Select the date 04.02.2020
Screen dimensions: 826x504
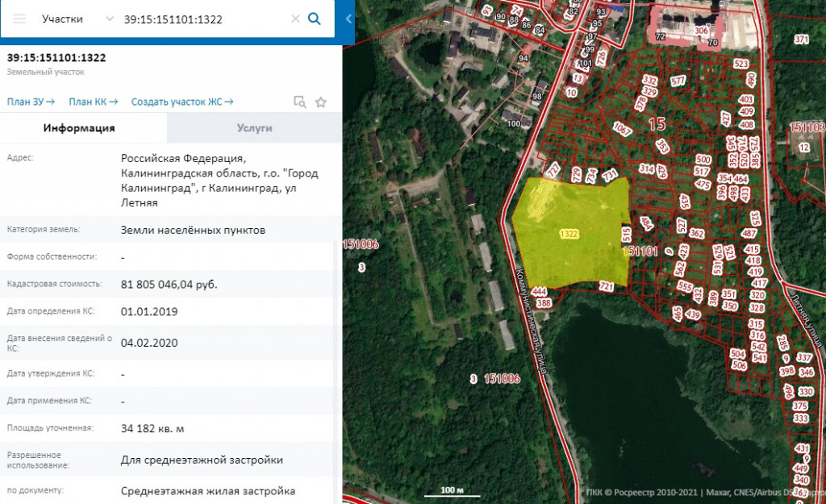149,343
